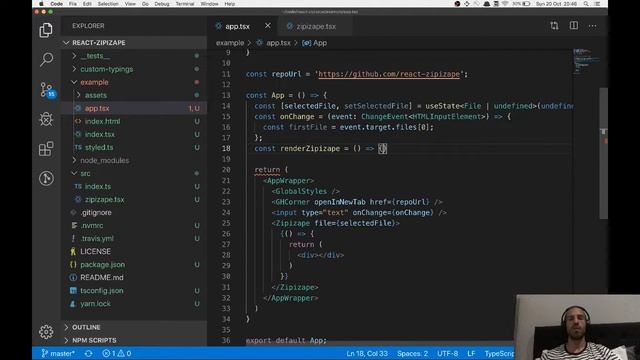This screenshot has width=640, height=360.
Task: Click the master branch status item
Action: click(x=58, y=353)
